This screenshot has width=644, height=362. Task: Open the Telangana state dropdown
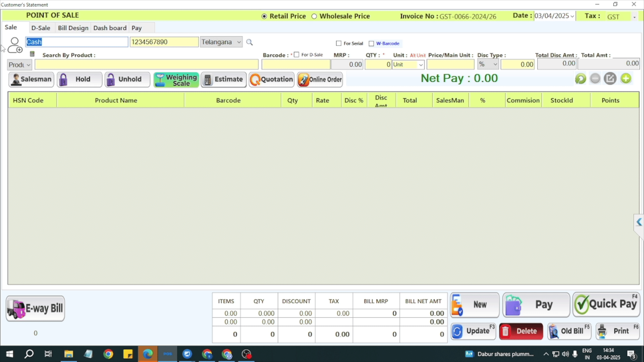238,42
